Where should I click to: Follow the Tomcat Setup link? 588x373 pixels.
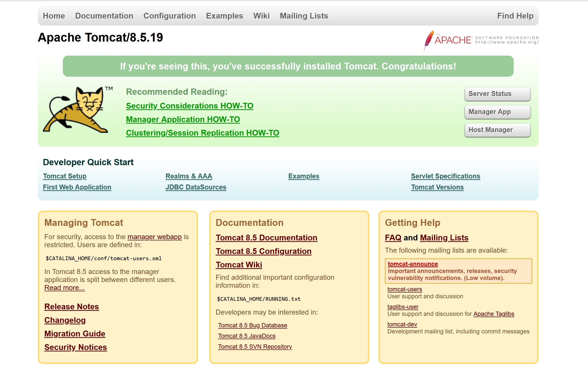click(x=65, y=176)
